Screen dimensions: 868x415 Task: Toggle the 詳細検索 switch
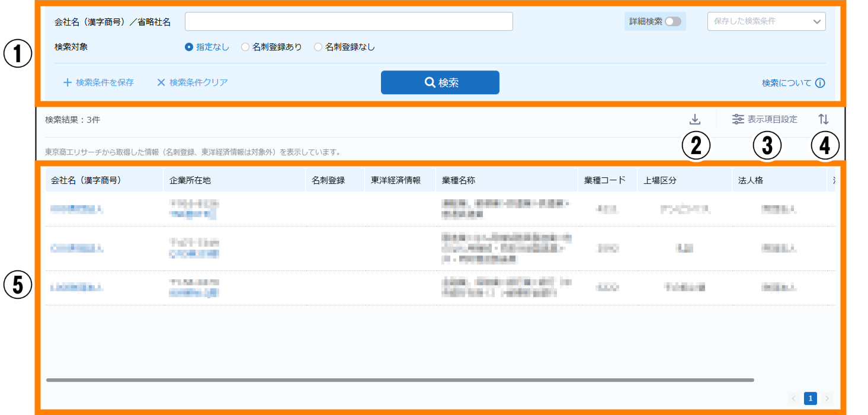[673, 21]
